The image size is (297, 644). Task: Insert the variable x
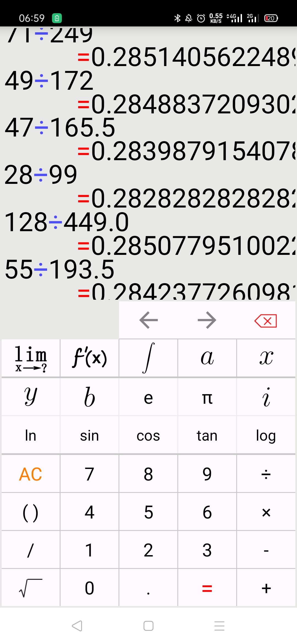coord(266,358)
